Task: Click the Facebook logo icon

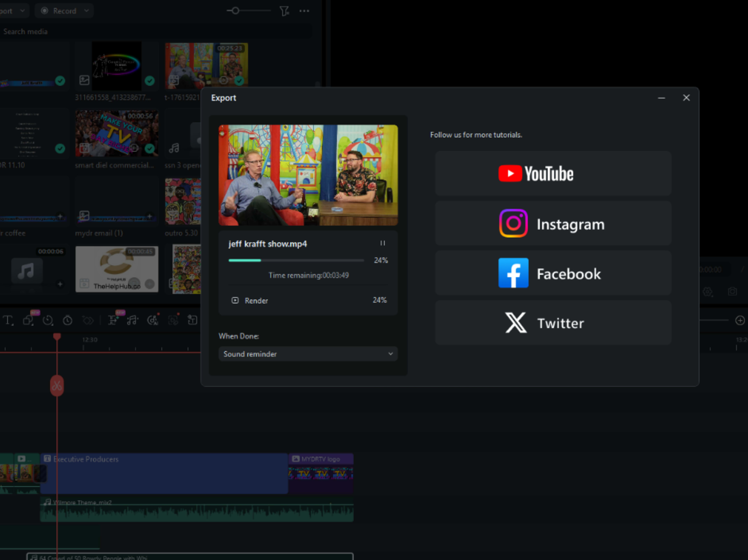Action: [513, 273]
